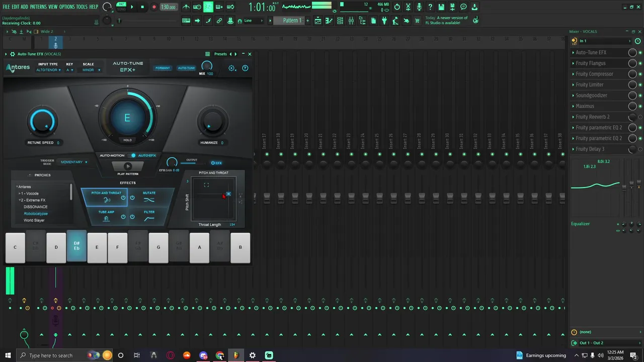Collapse the 2 - Extreme FX folder
This screenshot has width=644, height=362.
point(20,200)
